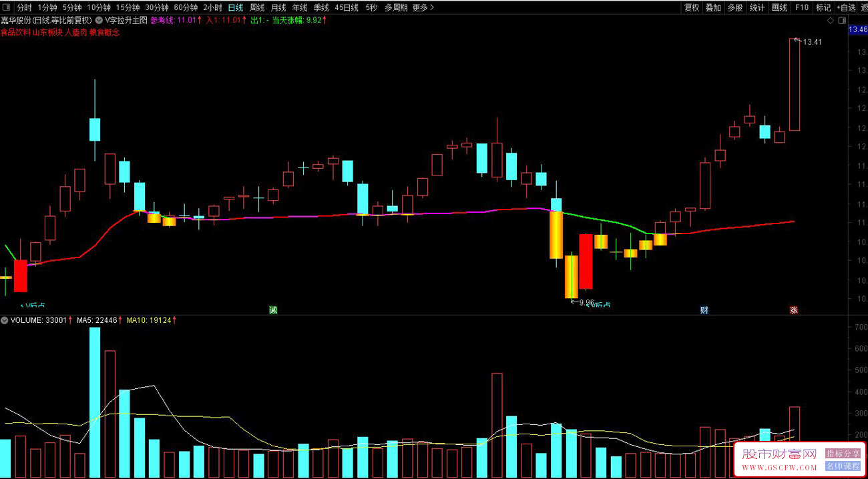Open the 复权 adjustment menu
This screenshot has height=479, width=868.
tap(692, 7)
